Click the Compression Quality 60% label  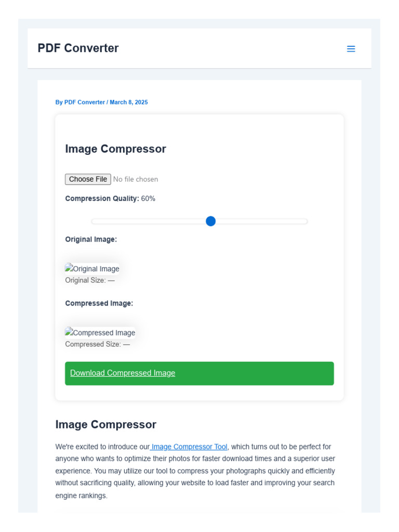[110, 198]
